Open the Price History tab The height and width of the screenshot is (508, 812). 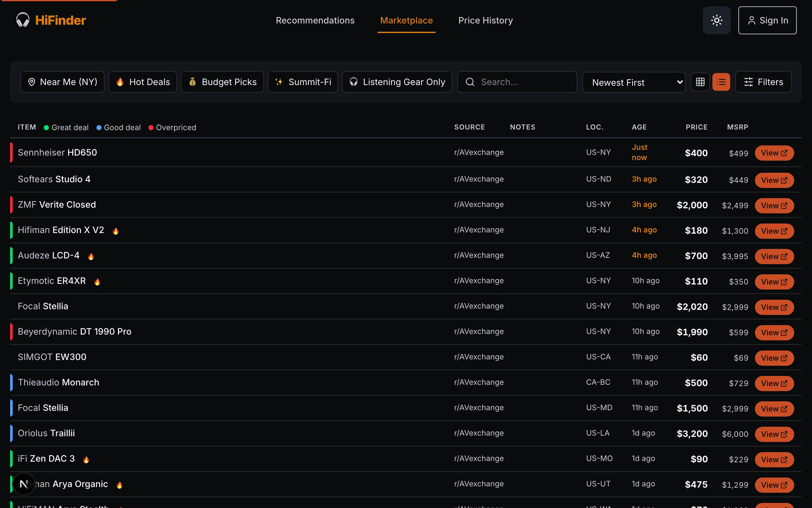486,21
